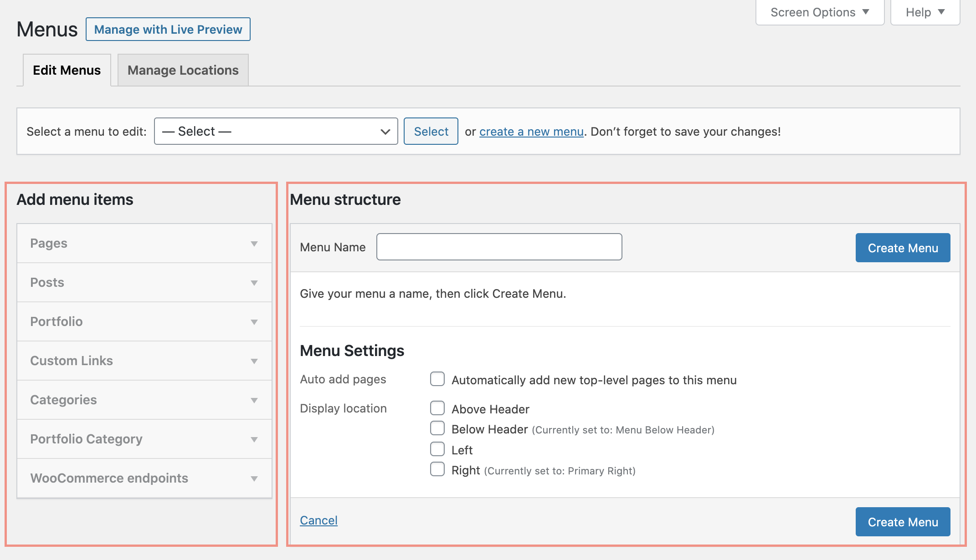Viewport: 976px width, 560px height.
Task: Expand the Pages accordion arrow
Action: point(254,244)
